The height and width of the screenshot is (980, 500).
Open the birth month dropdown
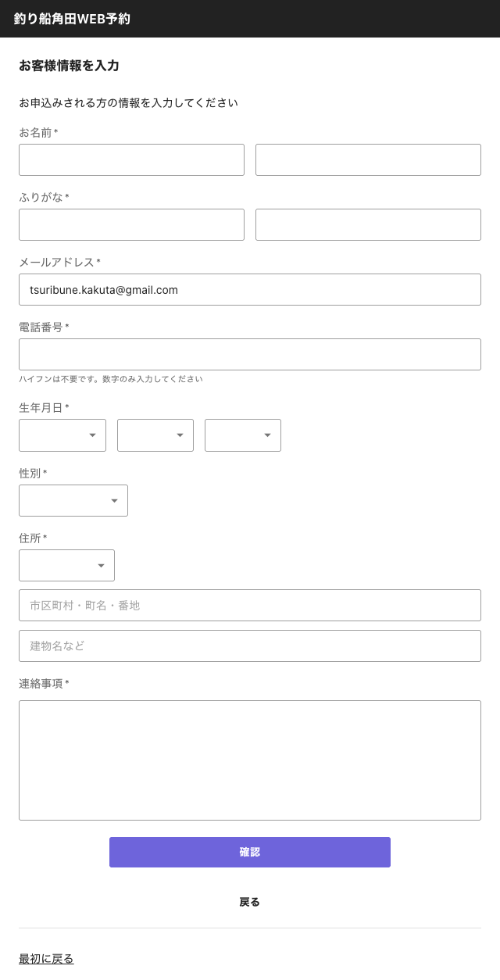click(x=155, y=435)
